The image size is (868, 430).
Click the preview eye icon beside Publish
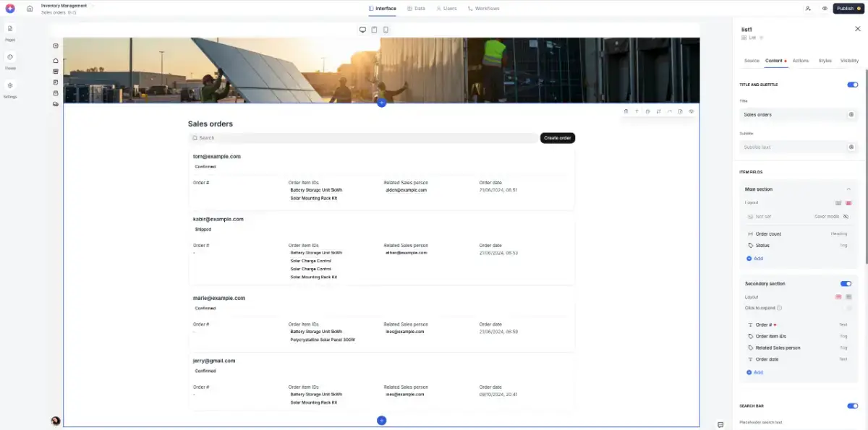point(825,9)
